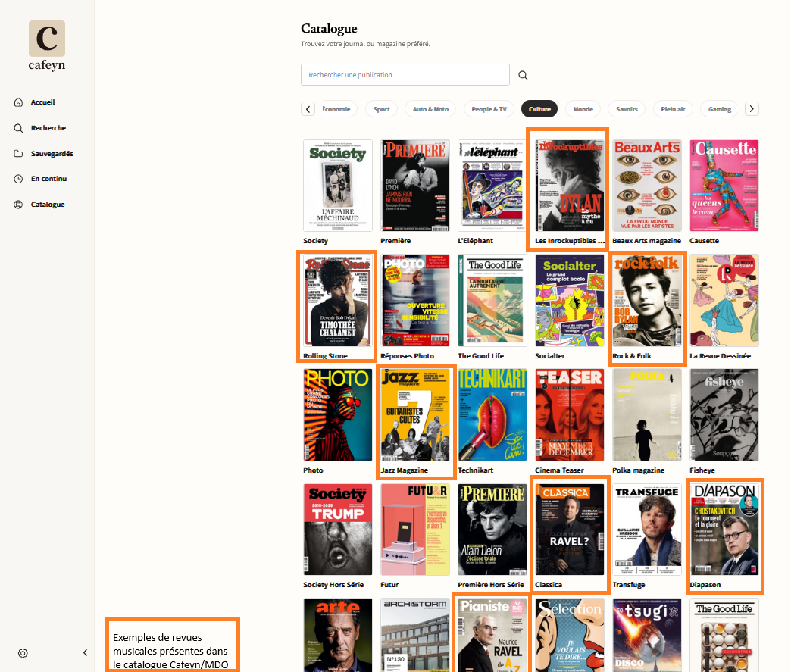Collapse the sidebar with the chevron
This screenshot has height=672, width=791.
pyautogui.click(x=86, y=653)
